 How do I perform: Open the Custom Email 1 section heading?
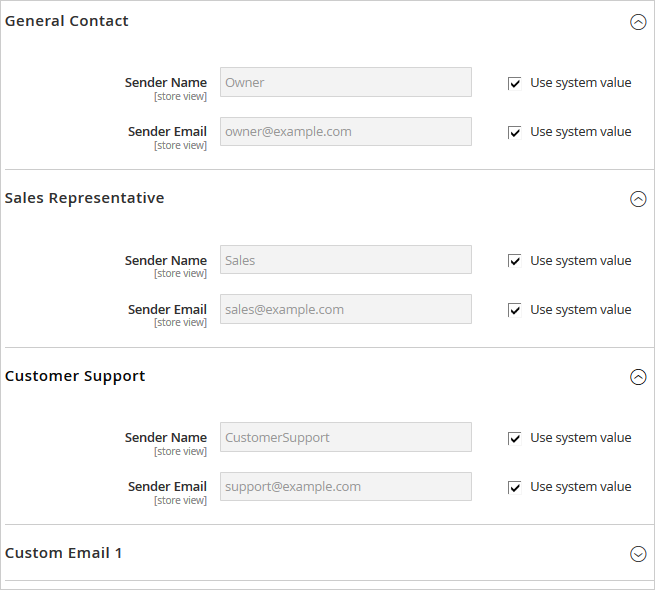64,553
